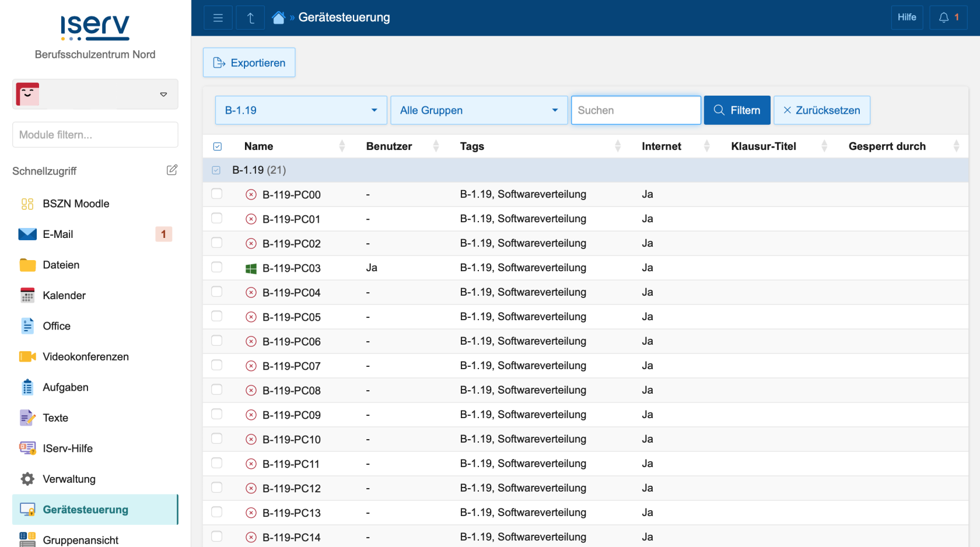Check the box for B-119-PC13
980x547 pixels.
217,512
